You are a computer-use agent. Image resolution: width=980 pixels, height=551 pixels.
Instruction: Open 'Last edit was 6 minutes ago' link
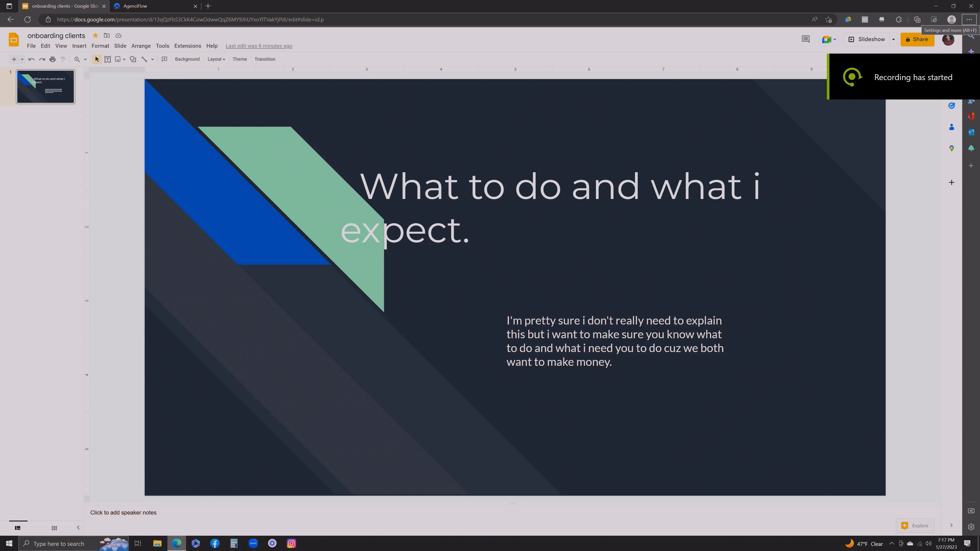[x=259, y=46]
